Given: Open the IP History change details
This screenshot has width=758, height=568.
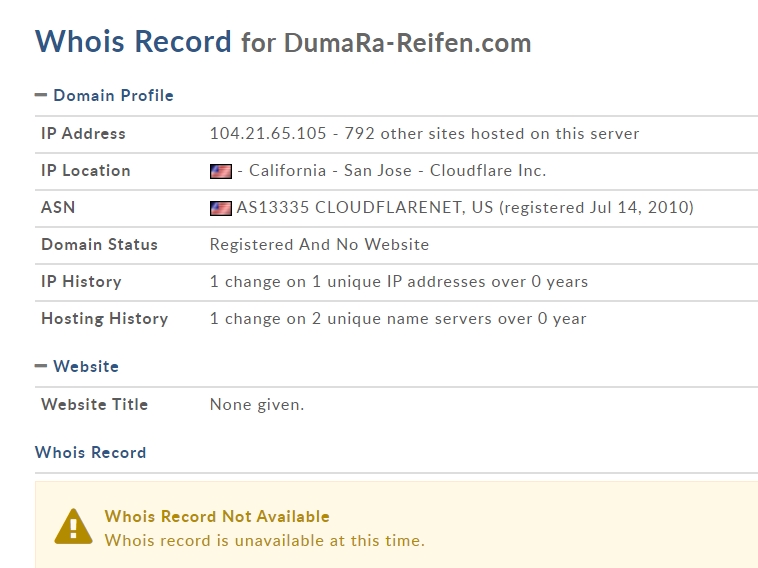Looking at the screenshot, I should (x=399, y=281).
